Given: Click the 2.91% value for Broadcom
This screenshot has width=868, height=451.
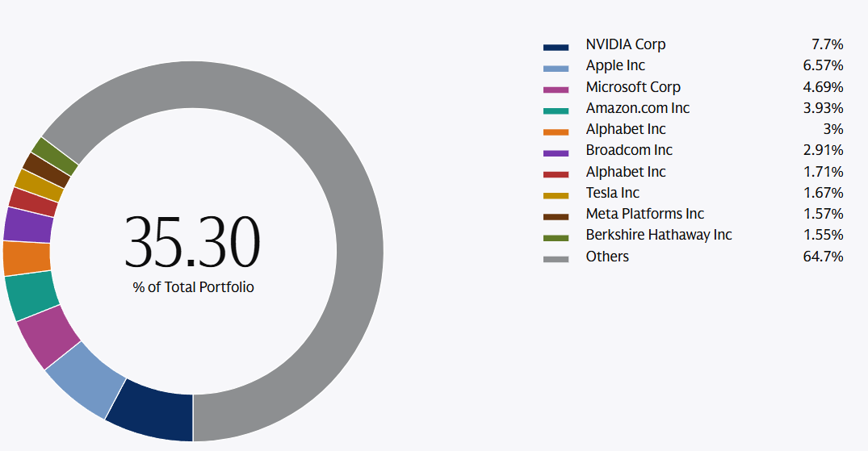Looking at the screenshot, I should (x=823, y=150).
